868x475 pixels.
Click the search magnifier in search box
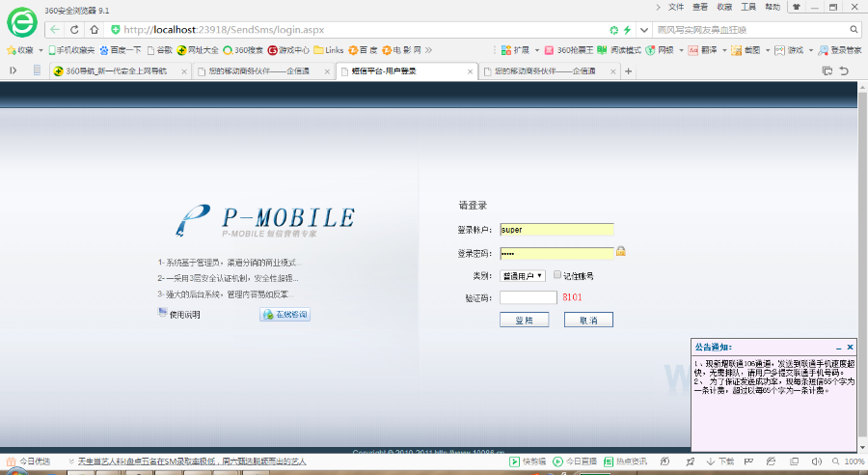(x=854, y=30)
